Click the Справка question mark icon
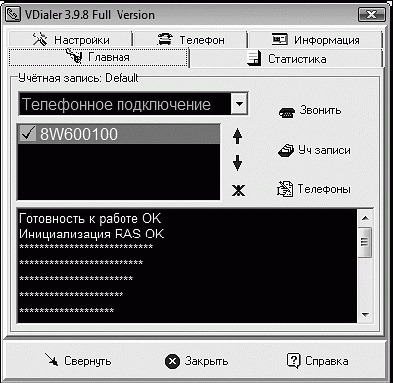393x383 pixels. [x=294, y=361]
